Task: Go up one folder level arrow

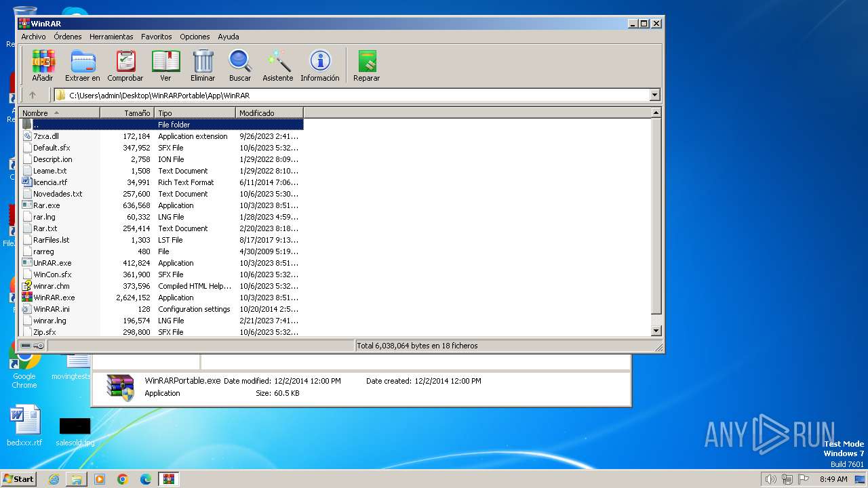Action: click(x=32, y=96)
